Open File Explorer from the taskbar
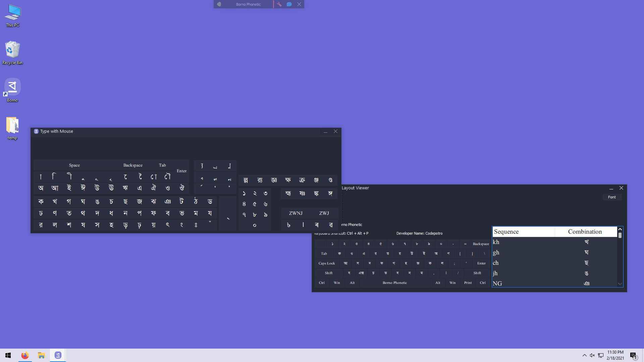 41,355
